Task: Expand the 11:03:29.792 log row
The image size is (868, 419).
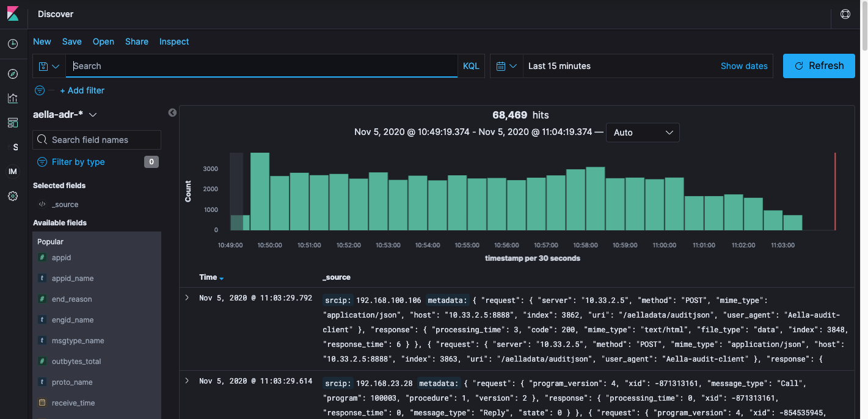Action: pos(188,297)
